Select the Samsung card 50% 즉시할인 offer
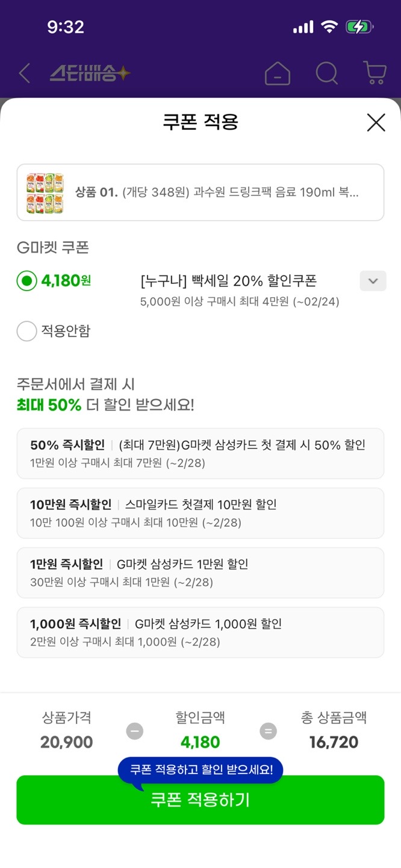The width and height of the screenshot is (401, 868). (x=200, y=453)
